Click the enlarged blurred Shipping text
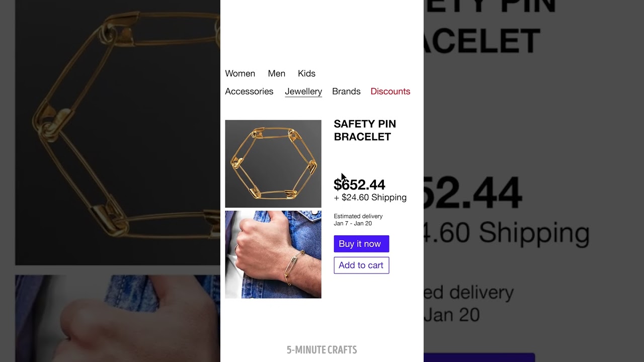This screenshot has width=644, height=362. [x=507, y=233]
